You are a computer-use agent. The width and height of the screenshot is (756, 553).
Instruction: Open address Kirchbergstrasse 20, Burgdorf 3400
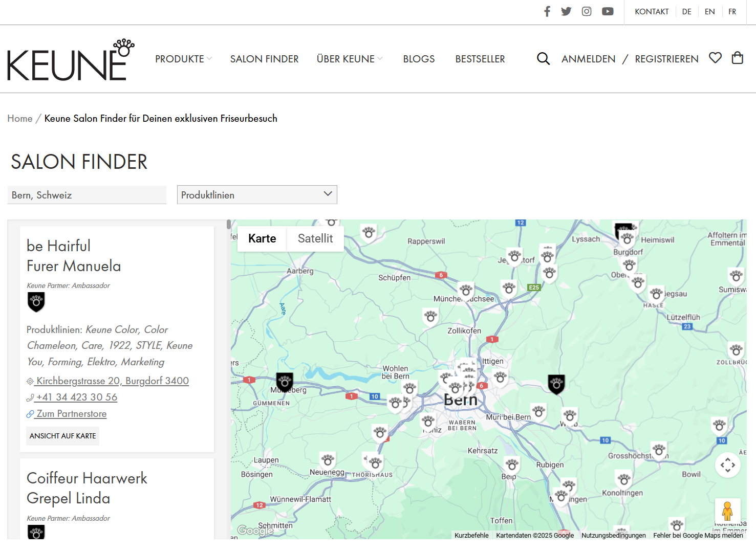tap(113, 381)
